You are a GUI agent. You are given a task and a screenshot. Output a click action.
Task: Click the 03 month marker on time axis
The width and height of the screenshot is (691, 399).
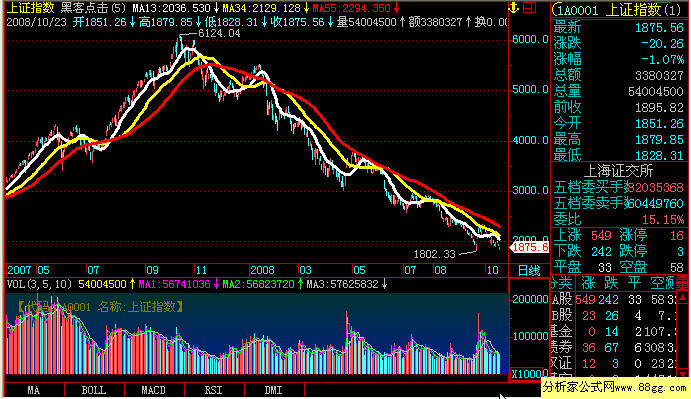305,270
